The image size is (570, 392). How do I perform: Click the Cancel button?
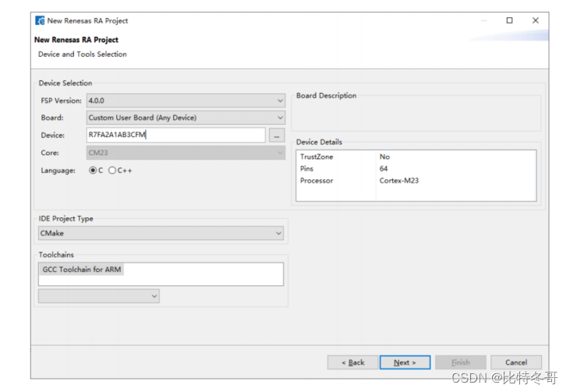[516, 362]
